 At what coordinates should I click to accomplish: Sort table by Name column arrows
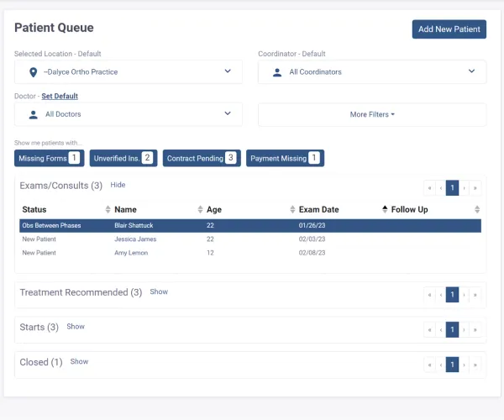tap(200, 209)
